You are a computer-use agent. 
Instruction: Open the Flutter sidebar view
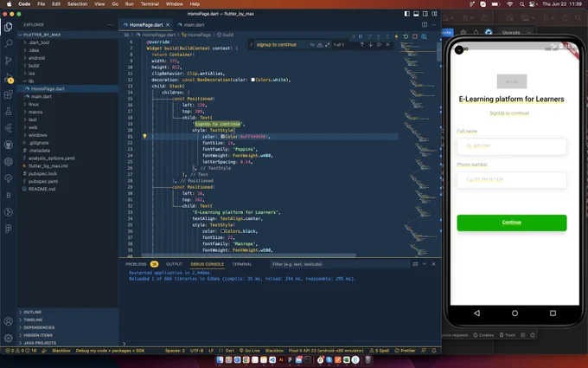point(9,128)
